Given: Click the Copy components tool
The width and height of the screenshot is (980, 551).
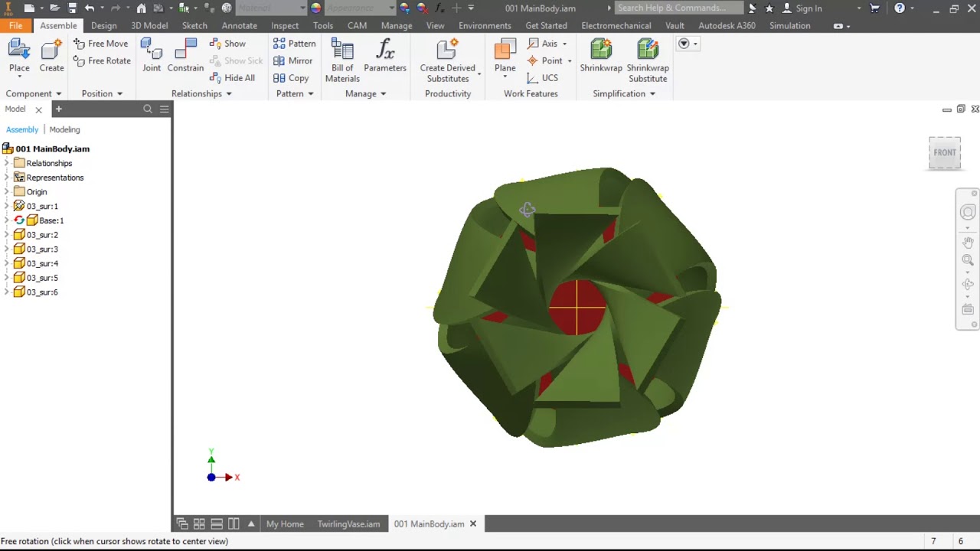Looking at the screenshot, I should click(291, 78).
